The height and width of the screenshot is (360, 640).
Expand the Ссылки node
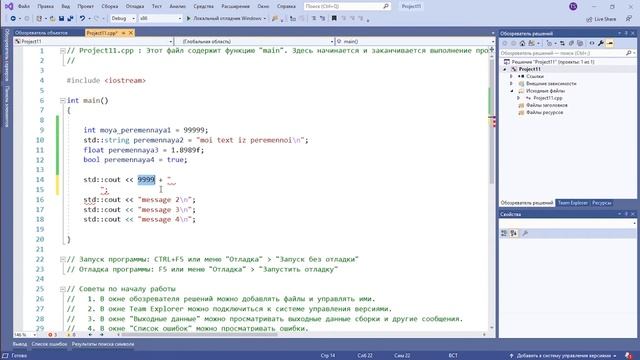tap(511, 76)
